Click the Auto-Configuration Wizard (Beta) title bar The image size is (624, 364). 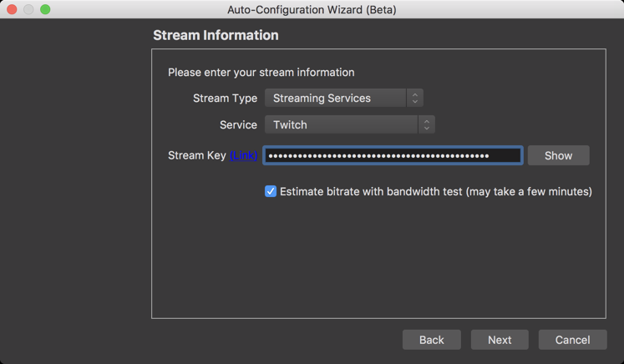click(x=312, y=9)
